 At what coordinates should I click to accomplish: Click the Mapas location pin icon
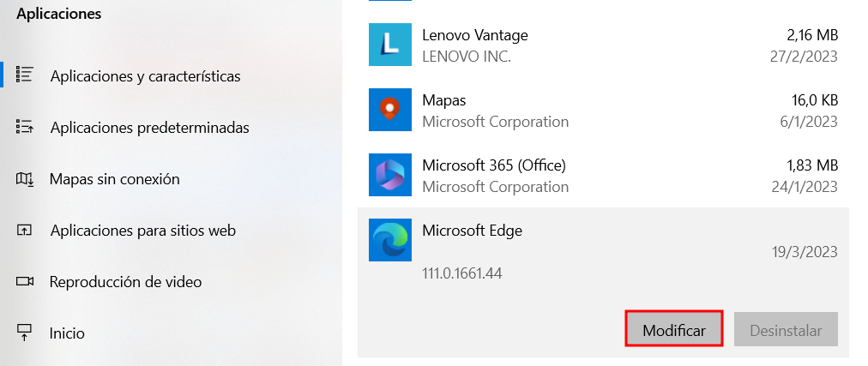point(390,110)
